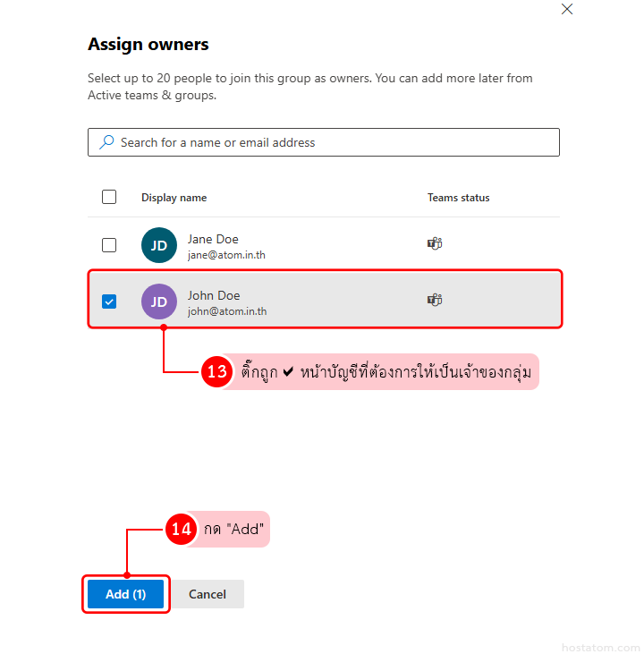Image resolution: width=644 pixels, height=654 pixels.
Task: Click the Cancel button
Action: [x=208, y=594]
